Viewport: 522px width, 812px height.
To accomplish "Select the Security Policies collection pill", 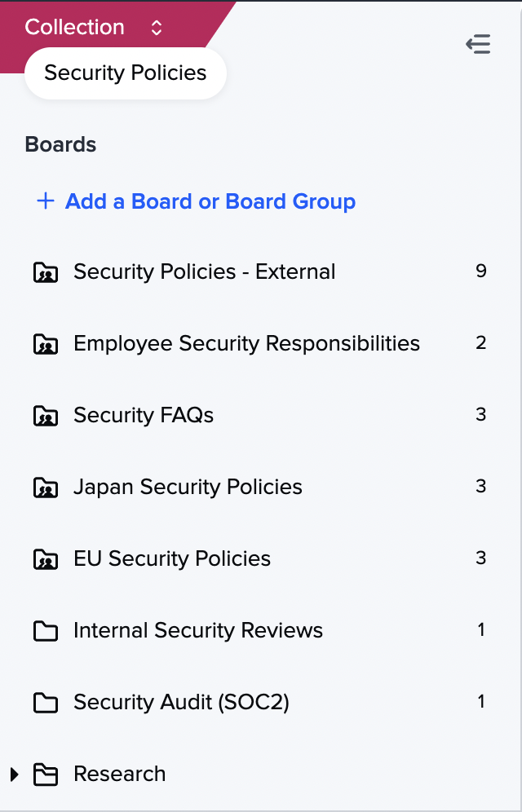I will 126,73.
